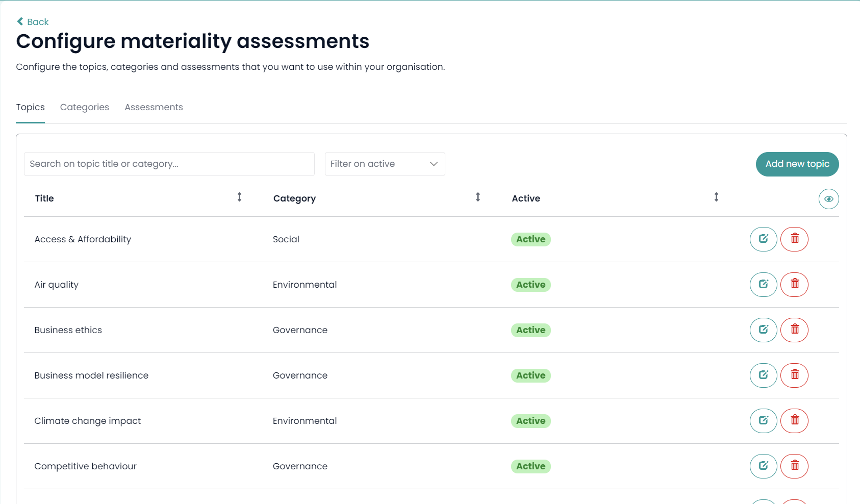Sort the Category column
Image resolution: width=860 pixels, height=504 pixels.
pyautogui.click(x=477, y=197)
